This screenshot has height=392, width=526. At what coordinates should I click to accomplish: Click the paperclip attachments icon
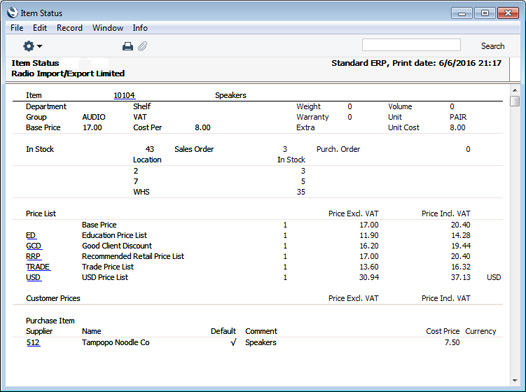click(x=143, y=46)
